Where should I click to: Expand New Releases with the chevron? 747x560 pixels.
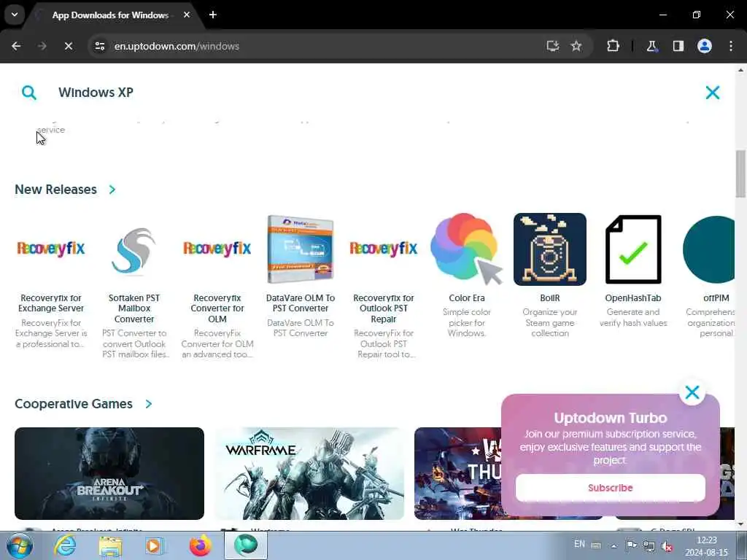pos(112,190)
